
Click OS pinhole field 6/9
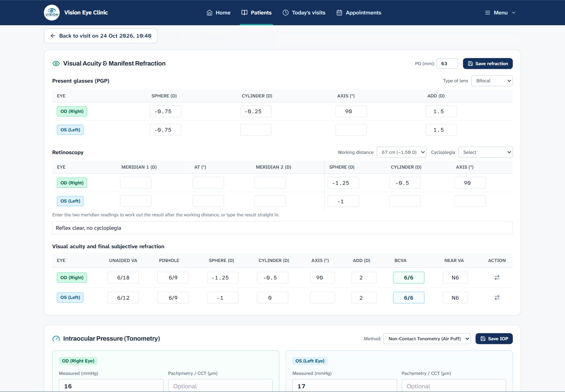[x=173, y=298]
